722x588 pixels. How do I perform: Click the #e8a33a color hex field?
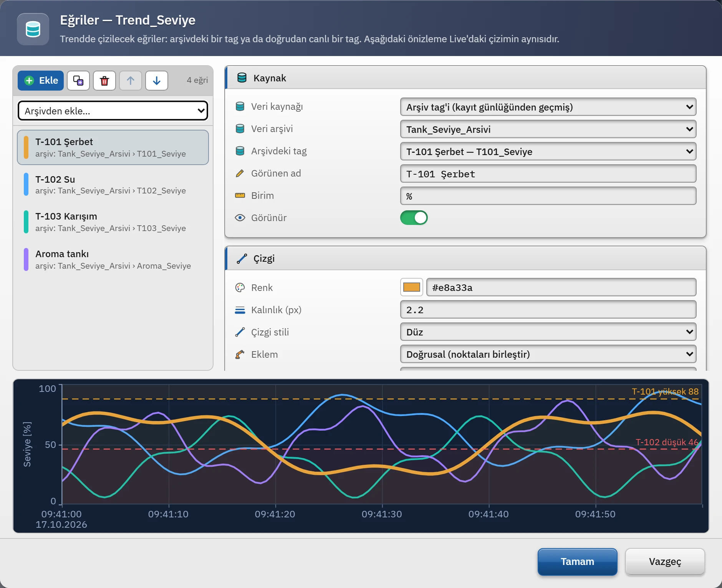(x=561, y=287)
